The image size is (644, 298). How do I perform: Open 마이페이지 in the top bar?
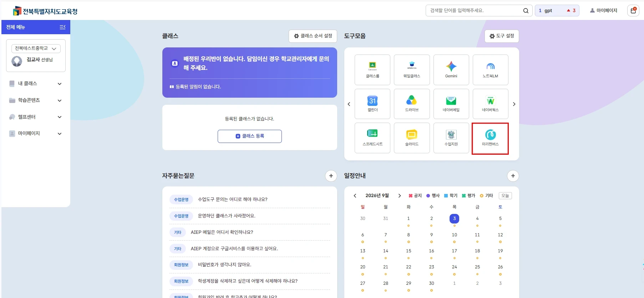[603, 10]
